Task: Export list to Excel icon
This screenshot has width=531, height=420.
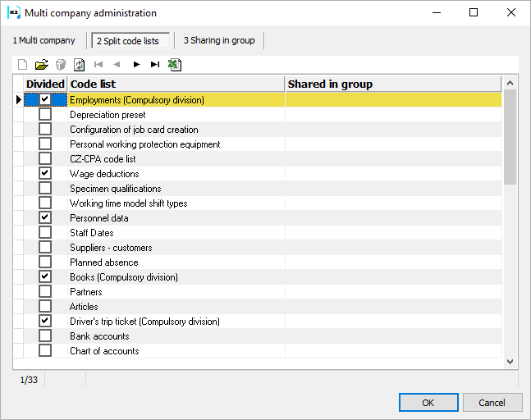Action: (175, 64)
